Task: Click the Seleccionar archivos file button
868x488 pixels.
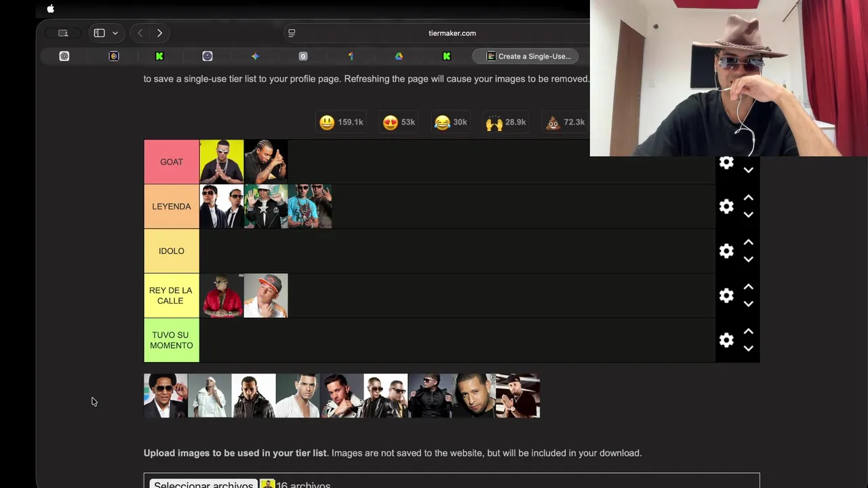Action: [203, 485]
